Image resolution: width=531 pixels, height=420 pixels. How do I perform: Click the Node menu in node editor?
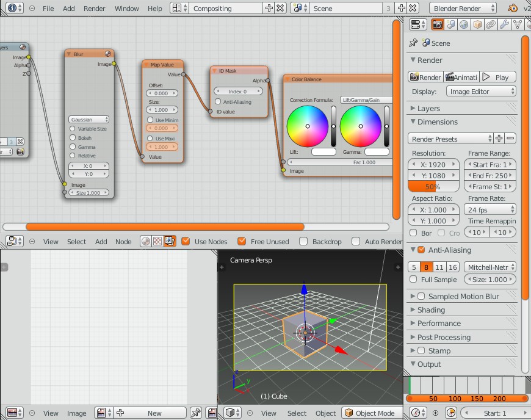click(123, 242)
